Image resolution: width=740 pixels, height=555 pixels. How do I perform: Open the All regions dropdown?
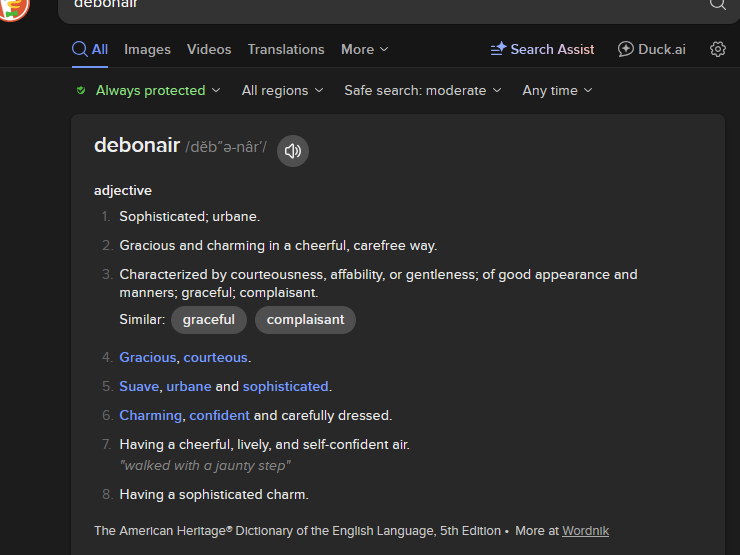click(x=282, y=90)
